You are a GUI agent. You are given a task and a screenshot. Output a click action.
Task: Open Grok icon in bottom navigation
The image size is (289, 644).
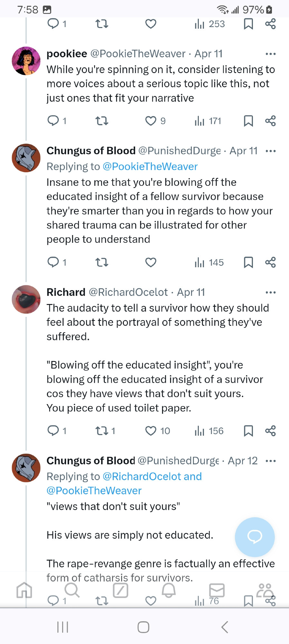click(x=120, y=590)
